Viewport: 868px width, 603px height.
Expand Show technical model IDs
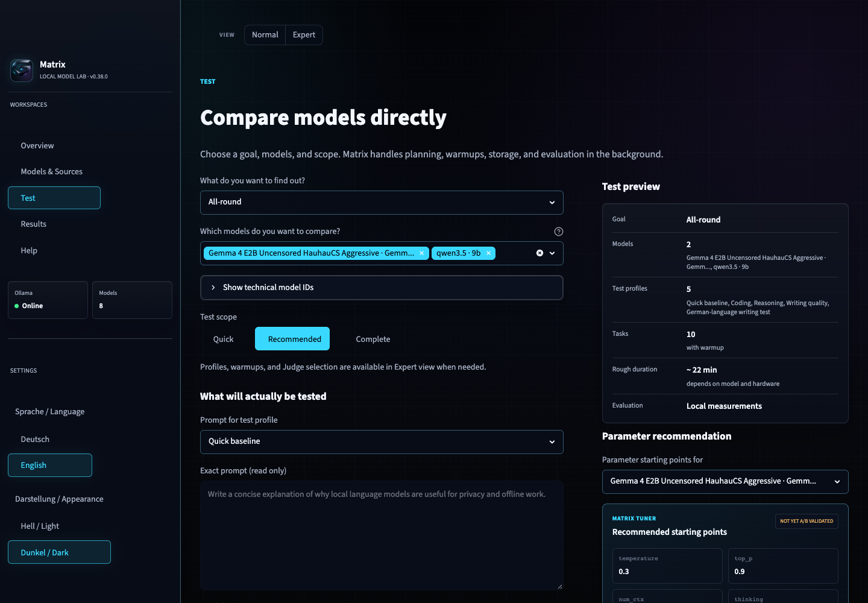pyautogui.click(x=382, y=288)
